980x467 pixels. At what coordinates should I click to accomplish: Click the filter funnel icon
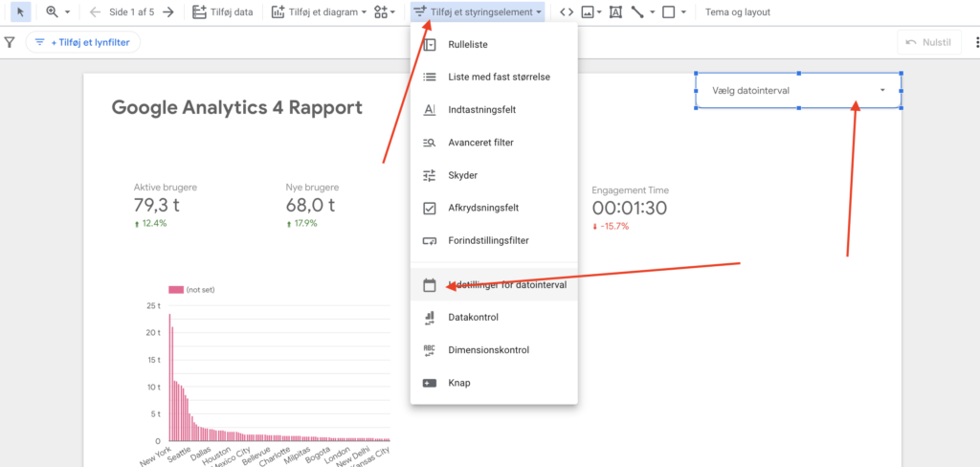[x=10, y=42]
